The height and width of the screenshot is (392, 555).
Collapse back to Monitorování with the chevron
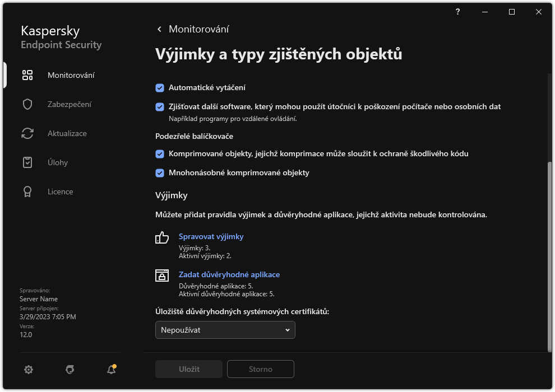(159, 29)
